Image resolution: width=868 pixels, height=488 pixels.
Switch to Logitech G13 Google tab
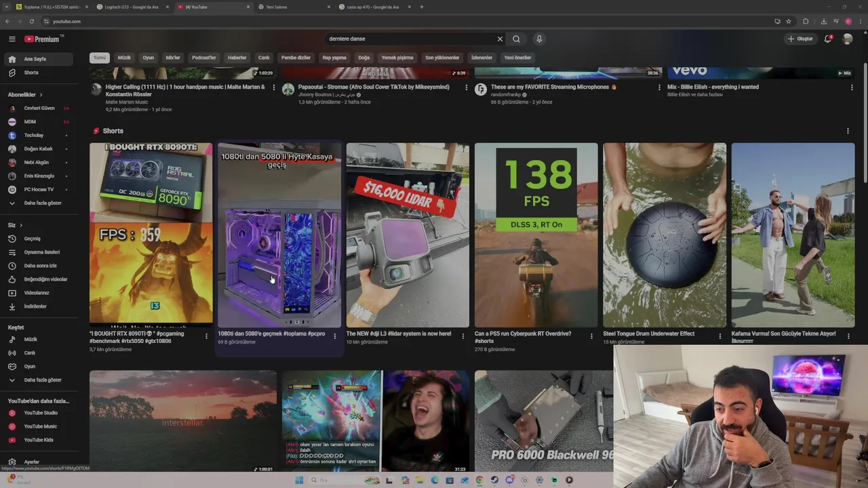(x=132, y=7)
